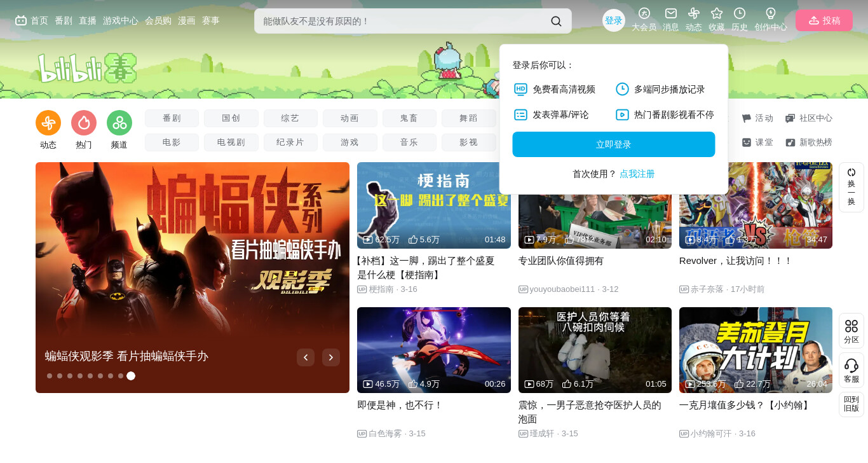Open 梗指南 video thumbnail
Image resolution: width=868 pixels, height=463 pixels.
[x=434, y=205]
